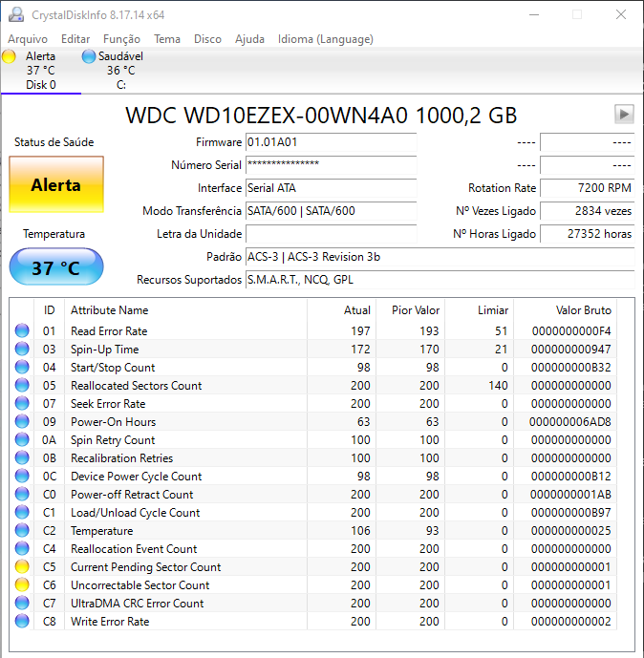Open the Ajuda menu
644x658 pixels.
[x=249, y=39]
